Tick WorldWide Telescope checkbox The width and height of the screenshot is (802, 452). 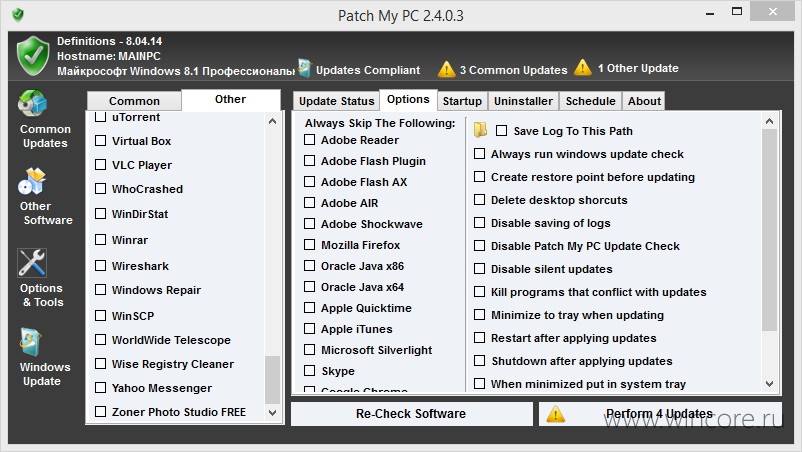coord(101,340)
